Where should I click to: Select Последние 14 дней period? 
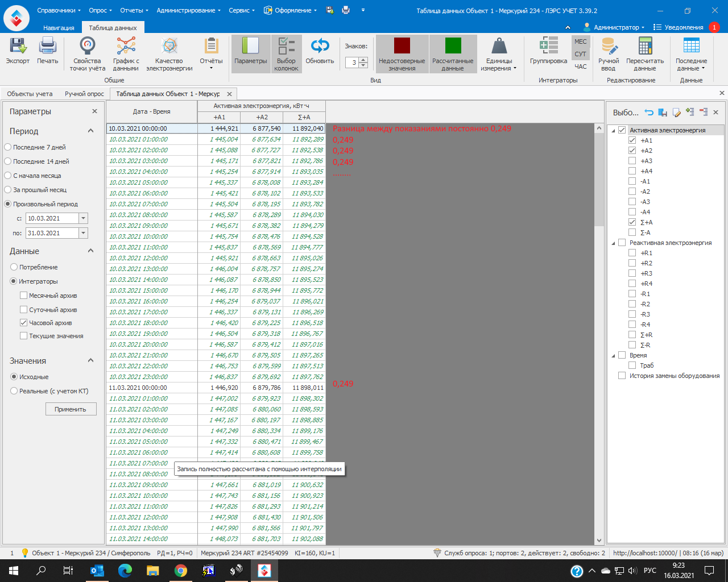tap(37, 161)
